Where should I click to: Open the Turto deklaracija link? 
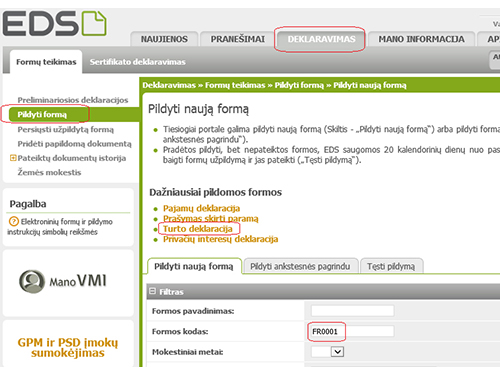tap(198, 229)
